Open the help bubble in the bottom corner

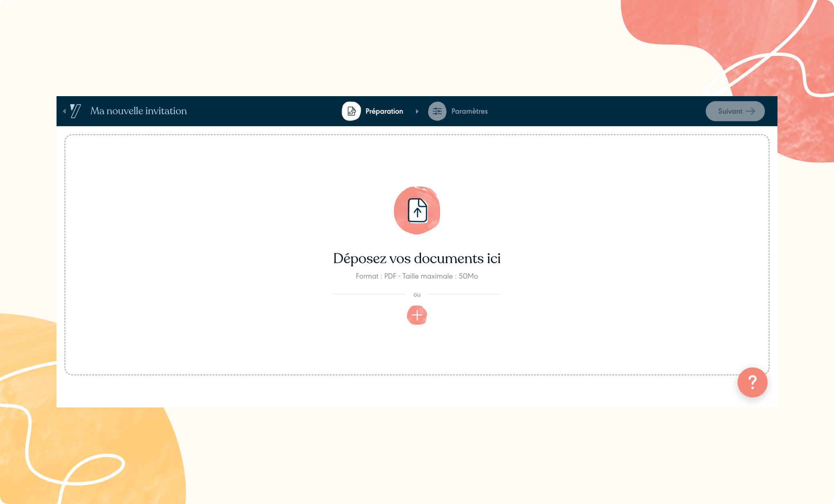pos(753,382)
